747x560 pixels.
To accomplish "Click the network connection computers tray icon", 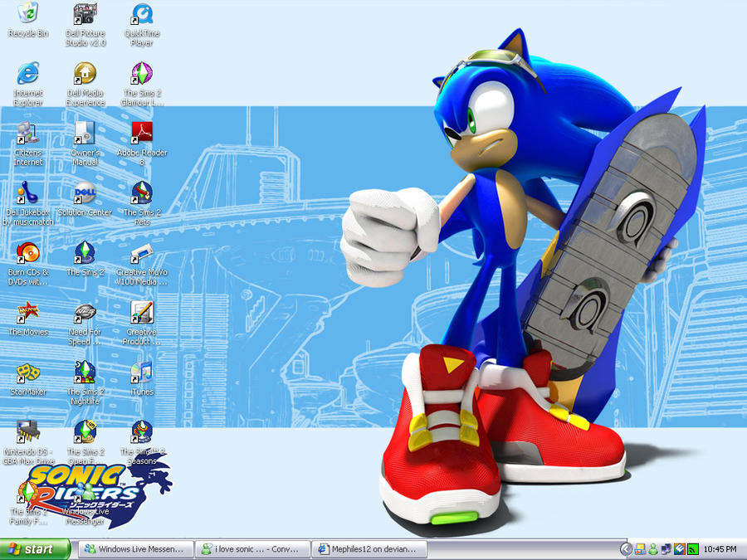I will (x=666, y=549).
